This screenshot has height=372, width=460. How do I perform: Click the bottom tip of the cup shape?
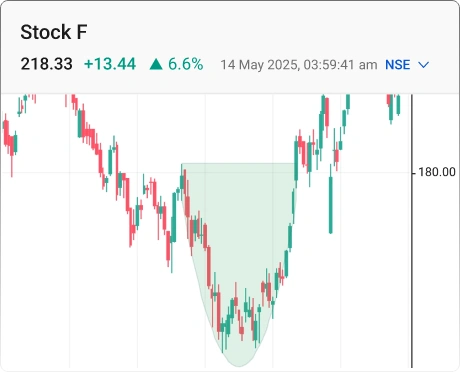[238, 364]
